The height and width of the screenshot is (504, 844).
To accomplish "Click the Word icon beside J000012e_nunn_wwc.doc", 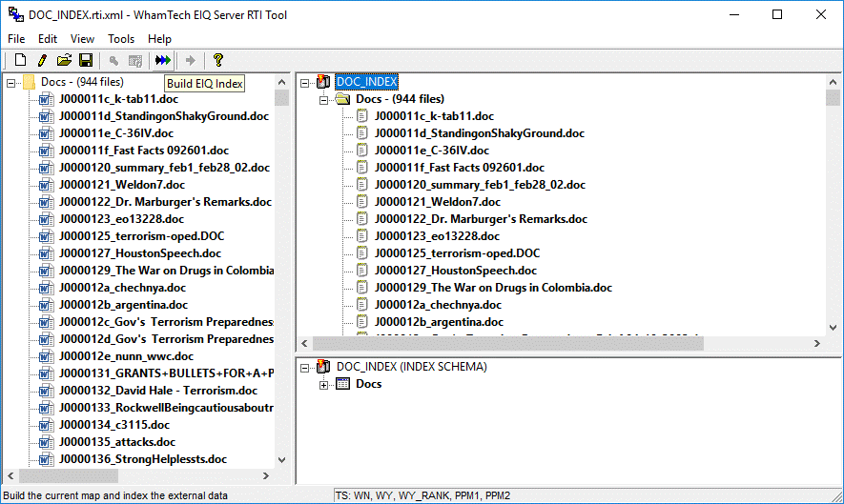I will coord(47,356).
